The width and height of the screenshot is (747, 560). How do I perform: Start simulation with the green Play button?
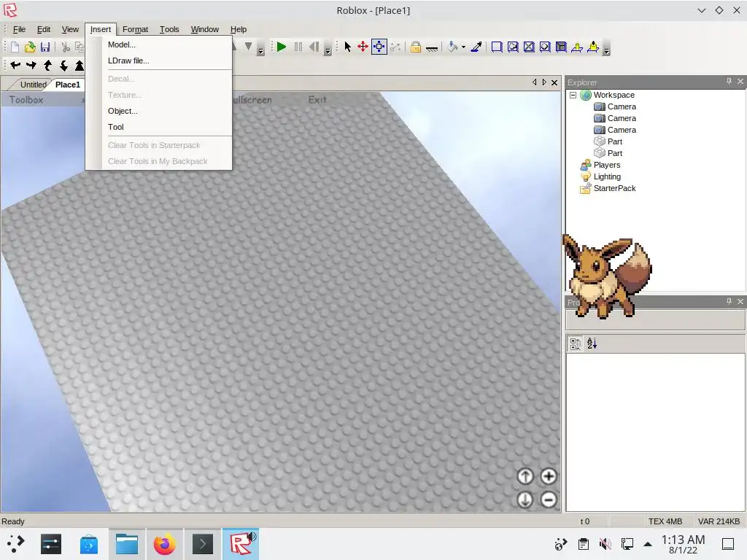(x=282, y=47)
